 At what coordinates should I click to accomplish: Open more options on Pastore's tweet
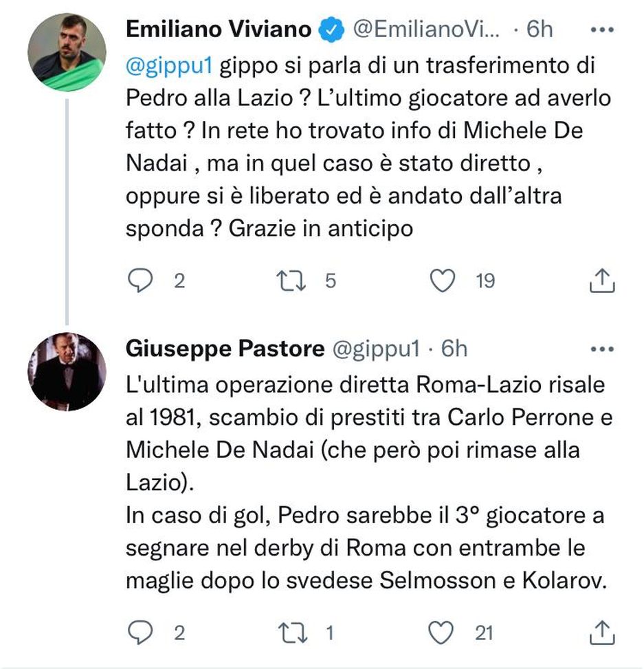602,349
